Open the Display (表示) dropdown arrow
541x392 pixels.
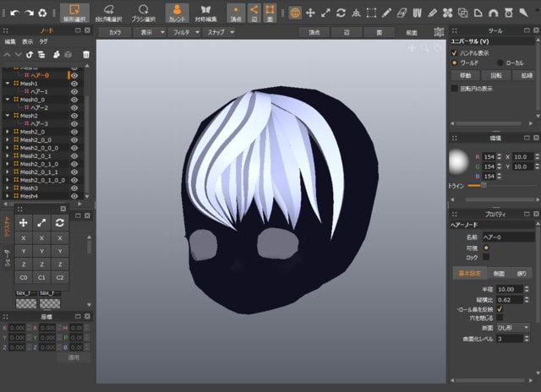(162, 32)
